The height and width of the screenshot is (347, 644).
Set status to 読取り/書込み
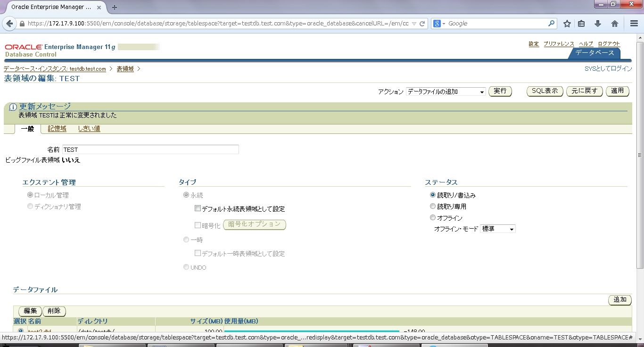click(x=433, y=195)
